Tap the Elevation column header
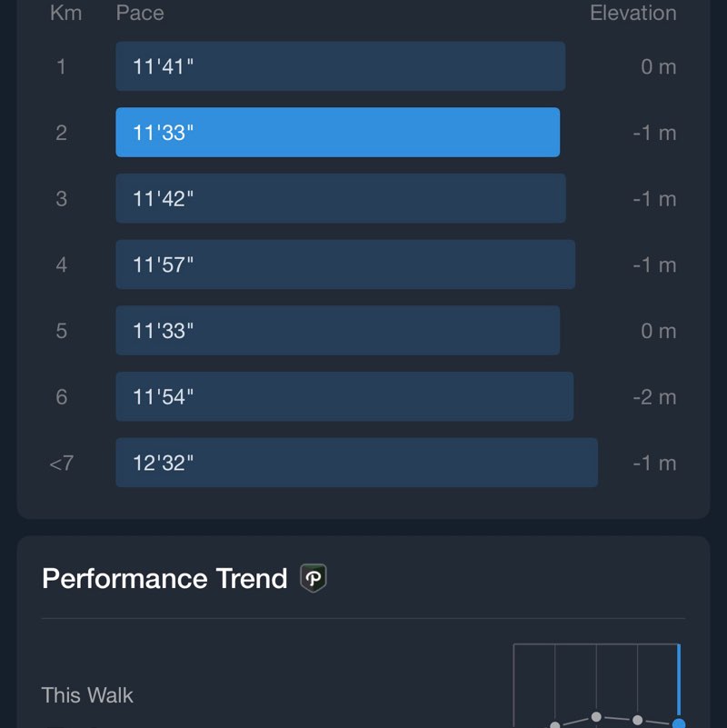The width and height of the screenshot is (727, 728). click(x=632, y=13)
